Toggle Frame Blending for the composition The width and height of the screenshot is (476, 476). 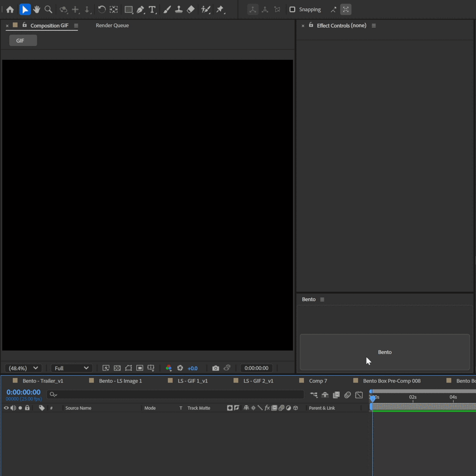[x=336, y=395]
